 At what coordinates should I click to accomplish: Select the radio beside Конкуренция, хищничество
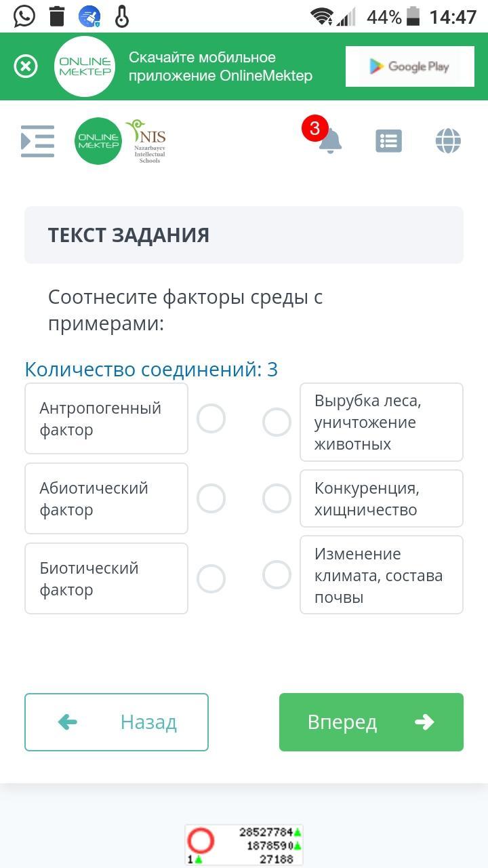pyautogui.click(x=277, y=498)
